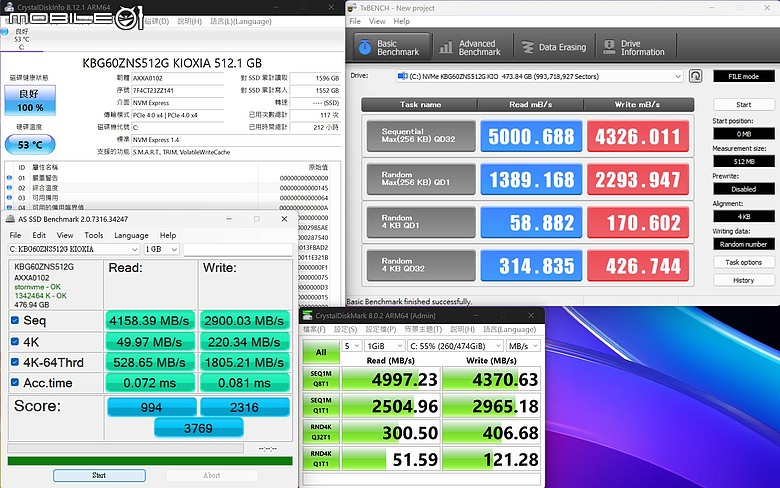The image size is (780, 488).
Task: Open TxBENCH View menu
Action: click(377, 21)
